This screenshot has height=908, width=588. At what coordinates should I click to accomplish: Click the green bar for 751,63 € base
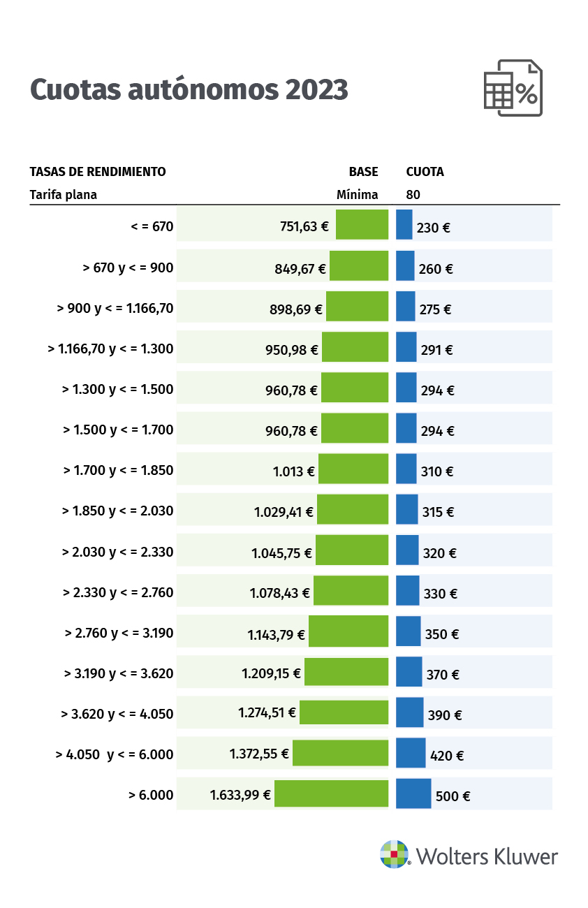coord(362,225)
